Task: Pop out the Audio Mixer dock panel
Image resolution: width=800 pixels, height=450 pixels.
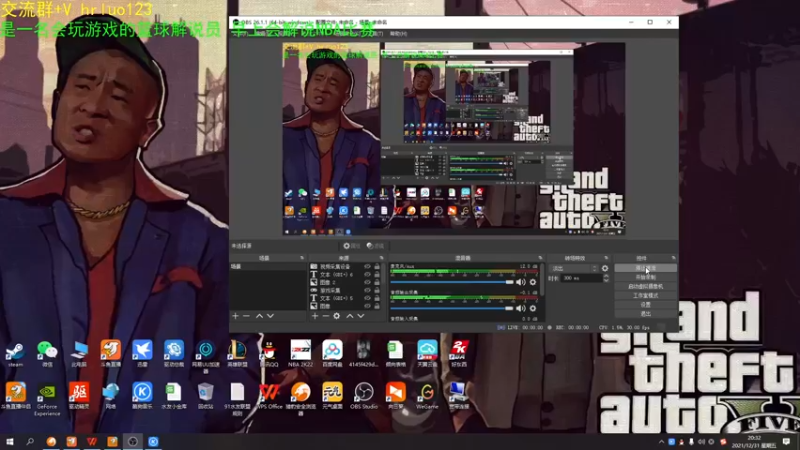Action: [540, 258]
